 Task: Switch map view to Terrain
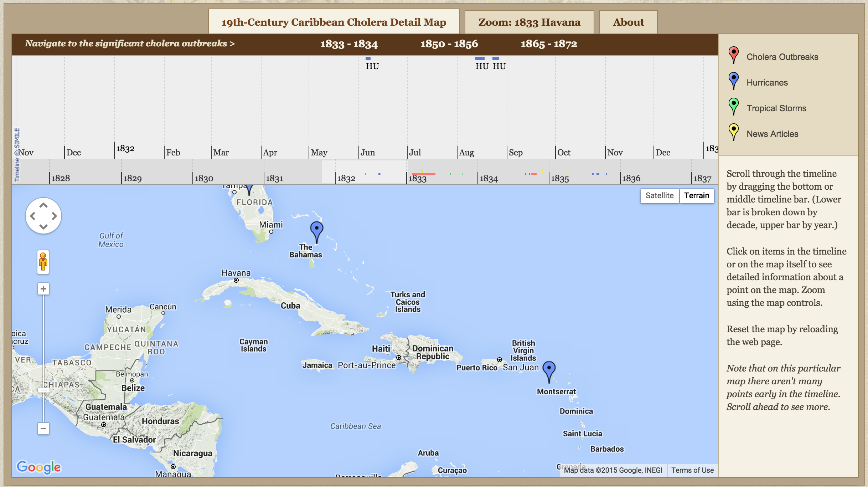(x=696, y=196)
